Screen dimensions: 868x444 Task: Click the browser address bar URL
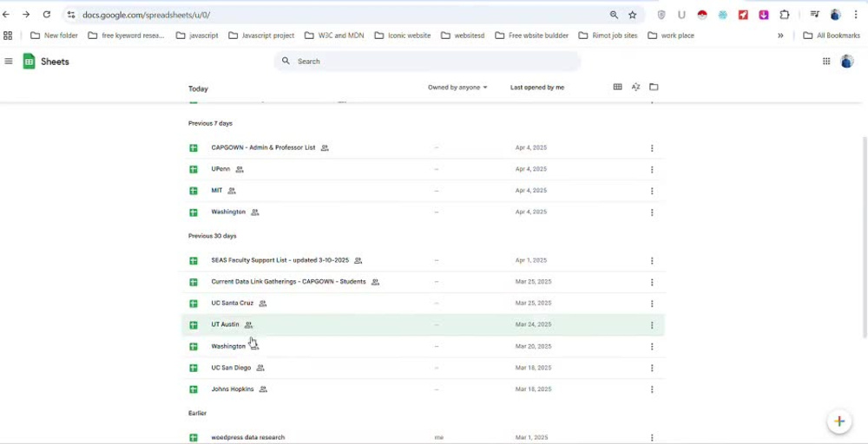pos(146,15)
